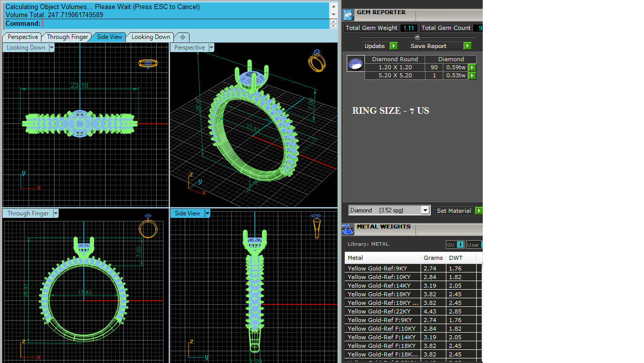Image resolution: width=644 pixels, height=363 pixels.
Task: Open the Looking Down viewport title dropdown
Action: [52, 48]
